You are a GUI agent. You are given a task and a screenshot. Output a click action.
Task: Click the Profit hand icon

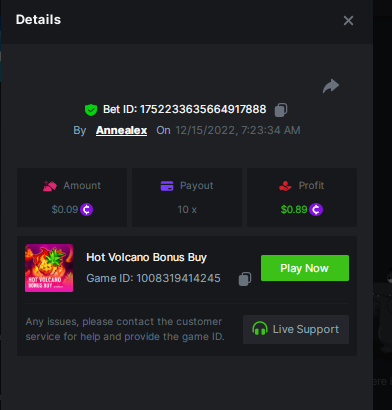pyautogui.click(x=285, y=186)
